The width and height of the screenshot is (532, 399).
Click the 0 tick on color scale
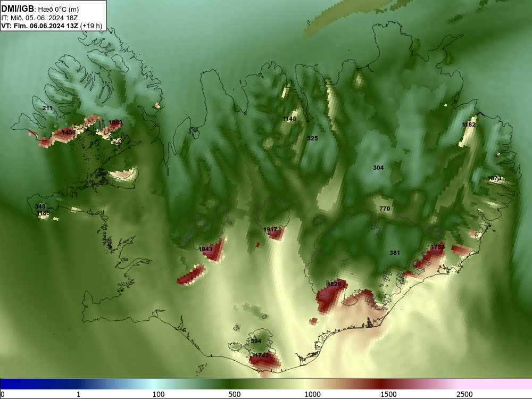3,394
